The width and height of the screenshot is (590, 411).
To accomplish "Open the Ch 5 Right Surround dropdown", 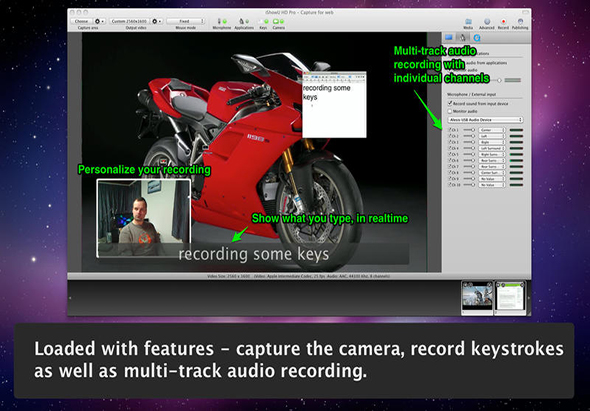I will tap(492, 154).
